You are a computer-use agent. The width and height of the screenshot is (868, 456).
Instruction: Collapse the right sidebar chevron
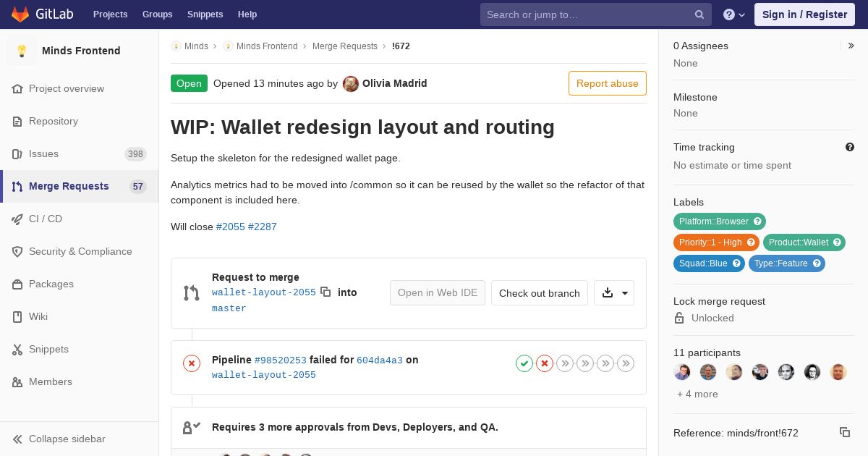click(x=851, y=46)
